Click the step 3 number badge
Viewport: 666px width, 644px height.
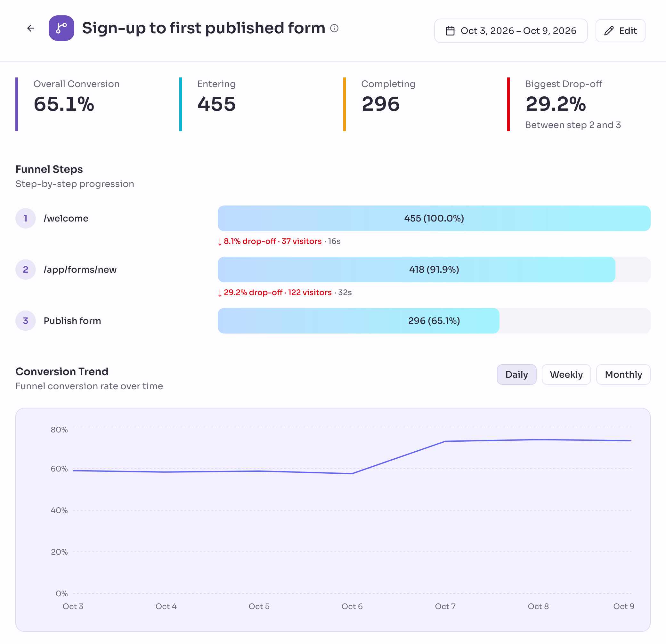click(x=26, y=321)
